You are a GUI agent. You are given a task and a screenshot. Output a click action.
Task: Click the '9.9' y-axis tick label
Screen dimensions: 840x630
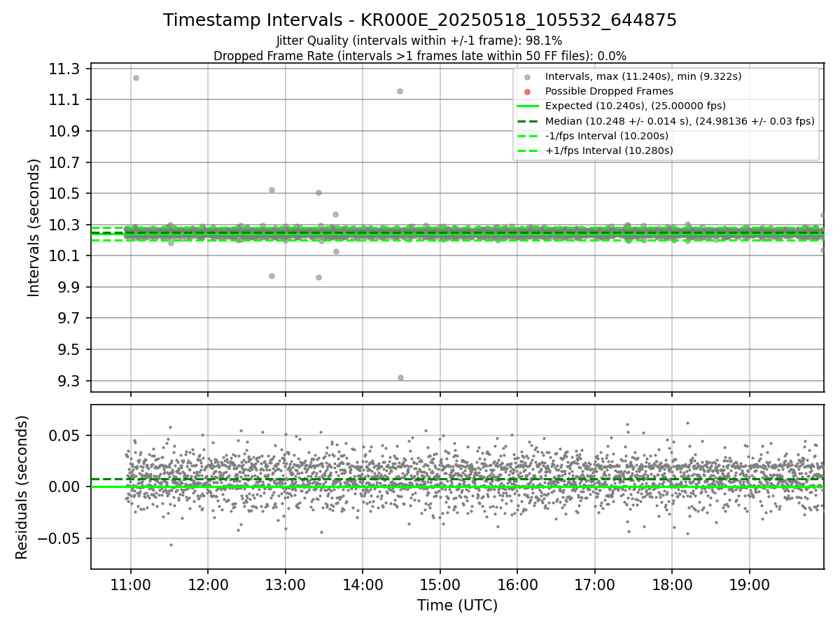pos(70,287)
